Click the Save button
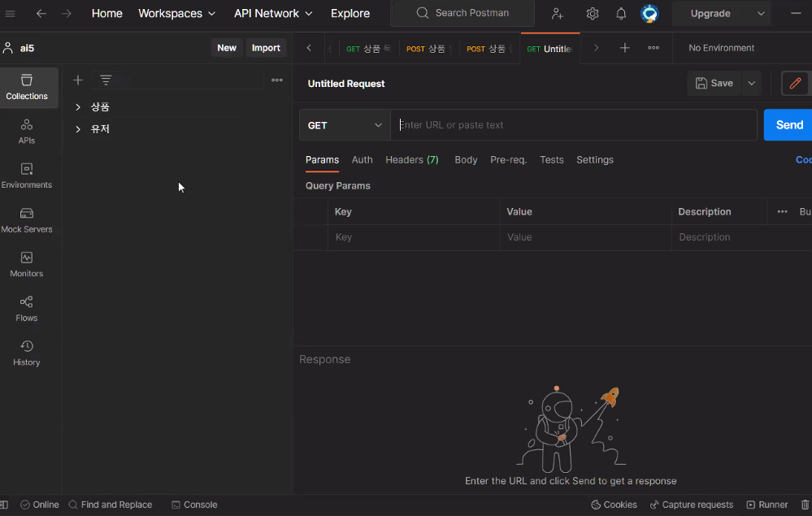Screen dimensions: 812x516 click(714, 84)
